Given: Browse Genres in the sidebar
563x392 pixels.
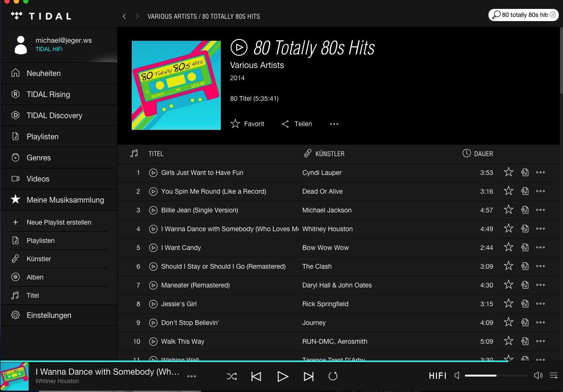Looking at the screenshot, I should click(x=59, y=158).
